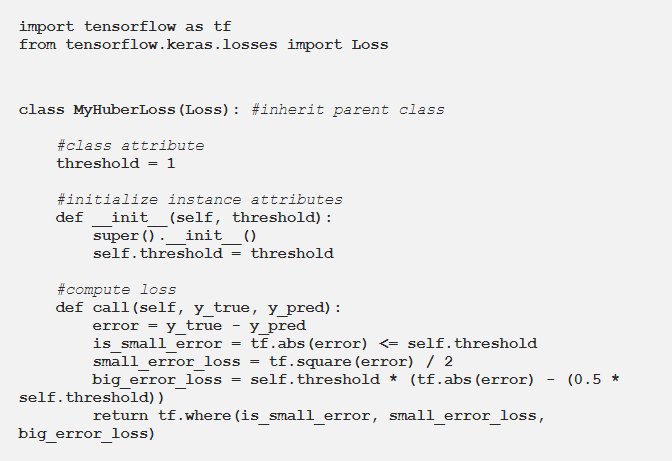Click the 'from tensorflow.keras.losses import Loss' line
The image size is (672, 461).
pyautogui.click(x=203, y=45)
